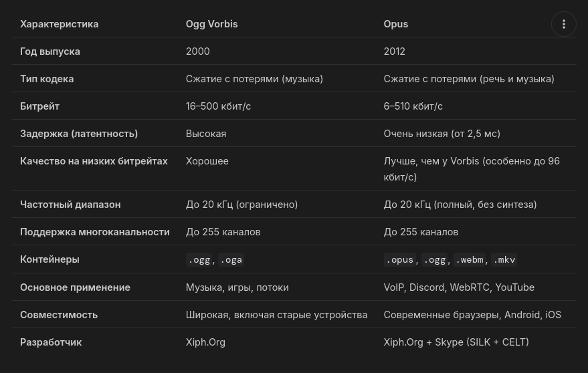This screenshot has height=373, width=588.
Task: Click the .mkv container tag
Action: pyautogui.click(x=504, y=260)
